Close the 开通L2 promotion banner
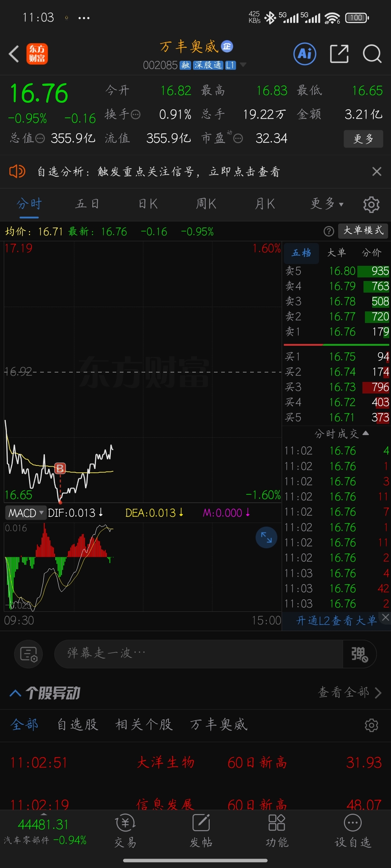Screen dimensions: 391x868 (x=385, y=618)
